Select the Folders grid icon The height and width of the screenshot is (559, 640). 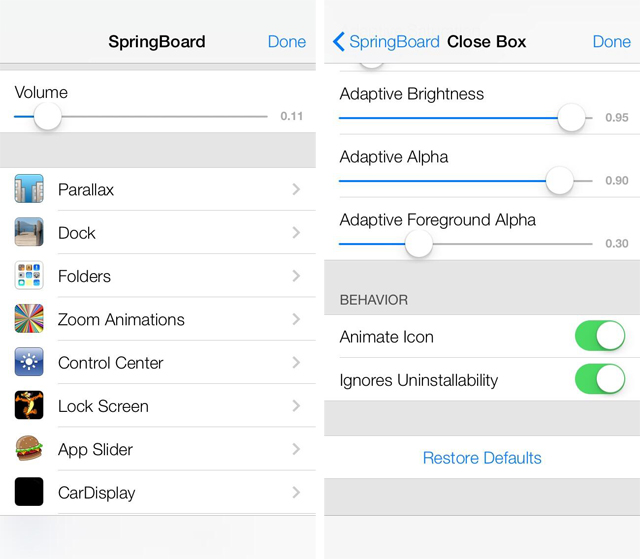[x=29, y=275]
